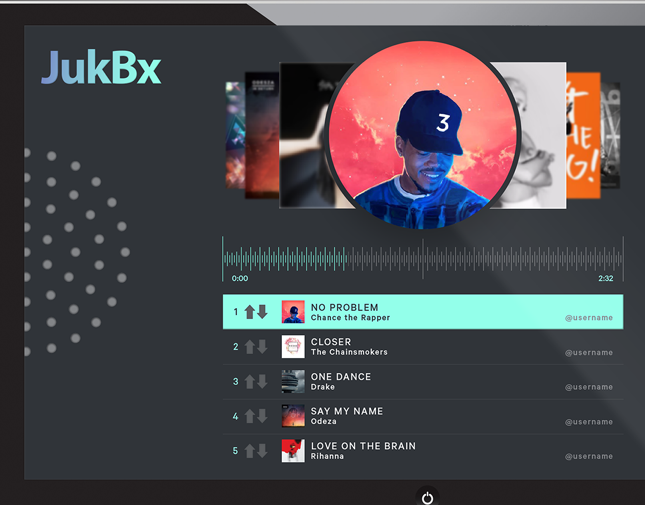Viewport: 645px width, 505px height.
Task: Upvote No Problem by Chance the Rapper
Action: tap(250, 312)
